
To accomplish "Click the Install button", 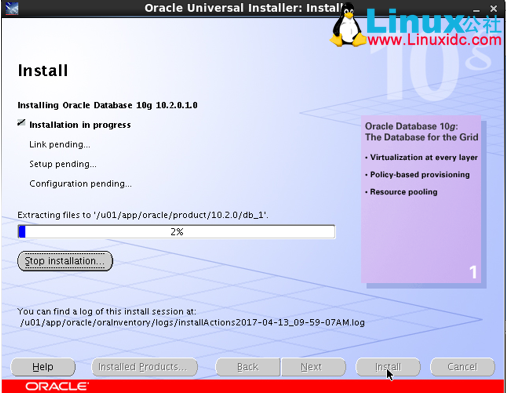I will (388, 367).
